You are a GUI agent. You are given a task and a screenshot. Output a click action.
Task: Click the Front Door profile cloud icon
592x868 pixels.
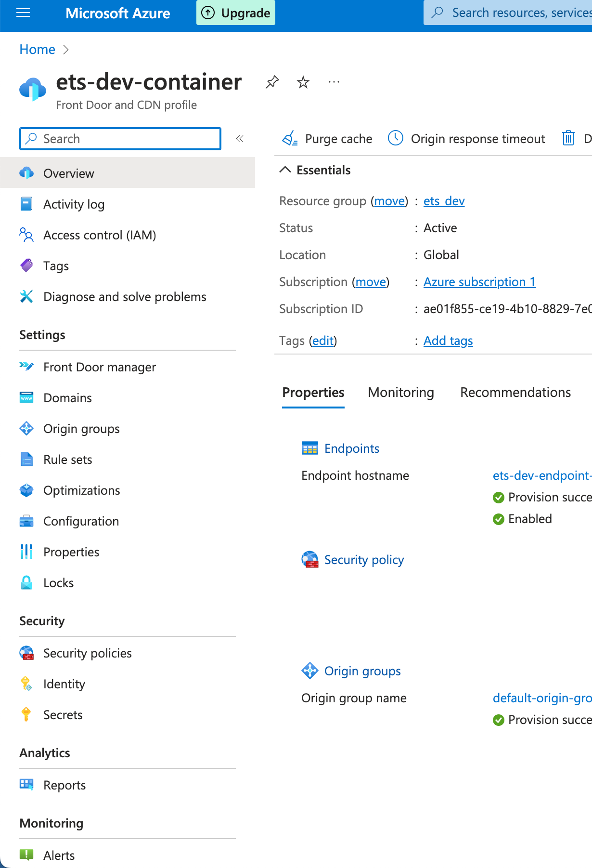pos(33,90)
